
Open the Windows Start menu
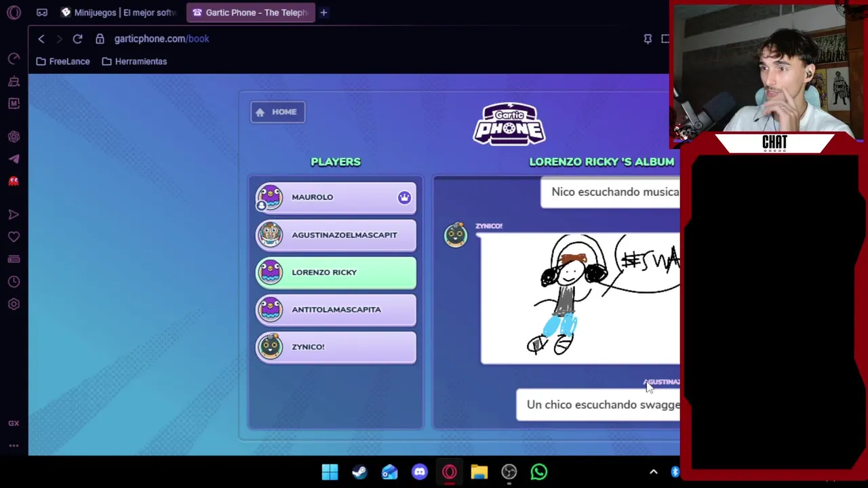[x=330, y=472]
